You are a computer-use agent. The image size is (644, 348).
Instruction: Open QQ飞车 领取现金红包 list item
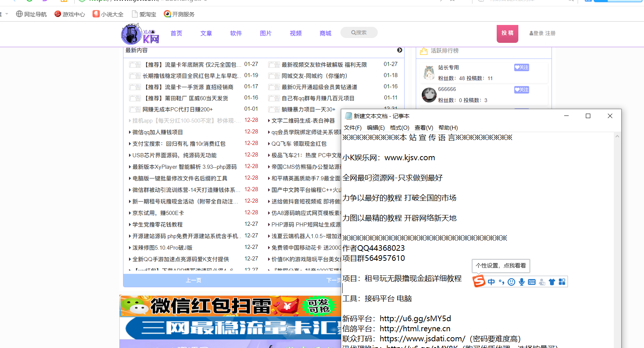click(x=299, y=144)
